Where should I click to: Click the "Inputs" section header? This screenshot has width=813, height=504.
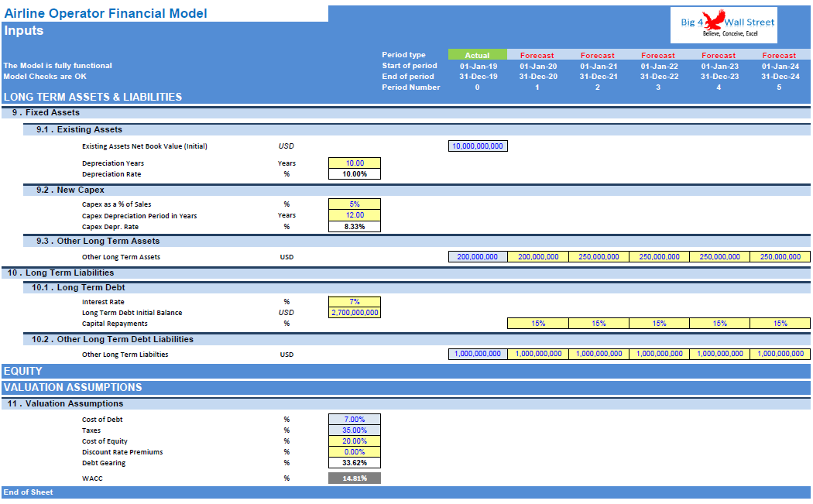[26, 30]
